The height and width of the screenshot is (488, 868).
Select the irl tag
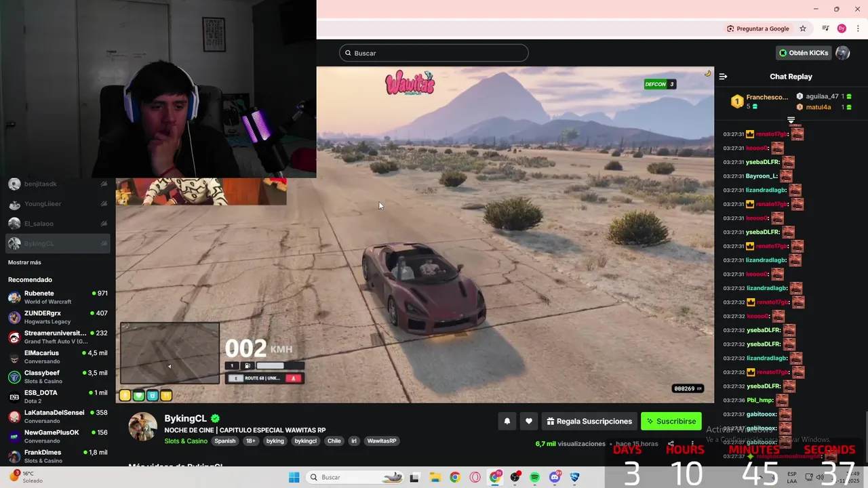354,441
